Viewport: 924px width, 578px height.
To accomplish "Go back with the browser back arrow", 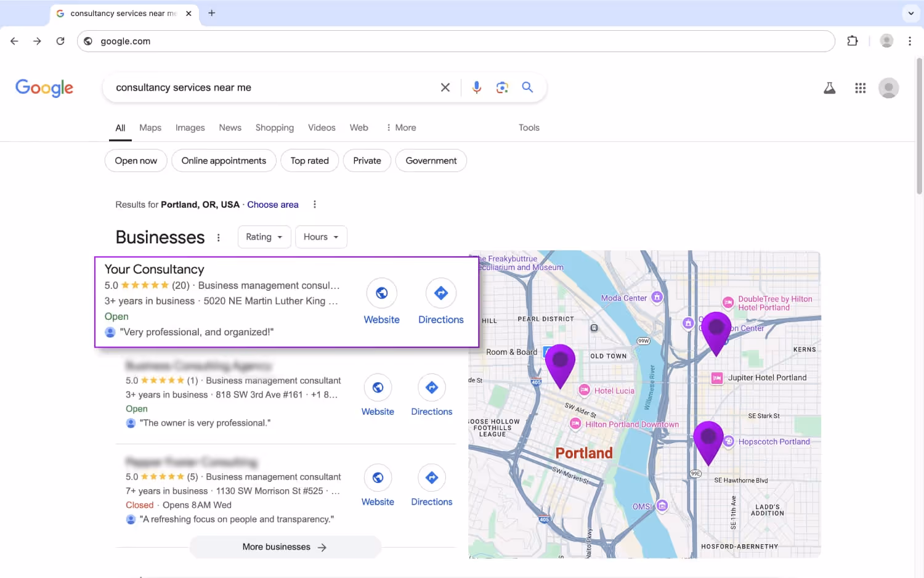I will coord(14,41).
